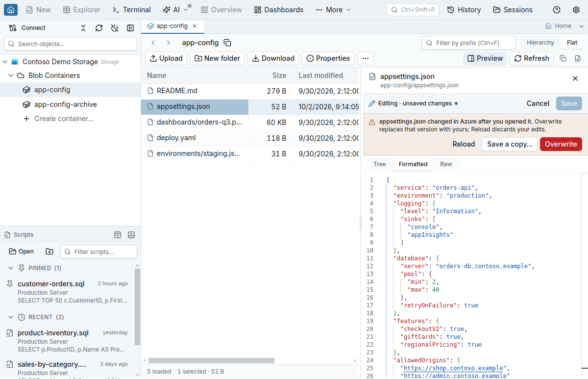Select the environments/staging.js… file row

[x=250, y=153]
